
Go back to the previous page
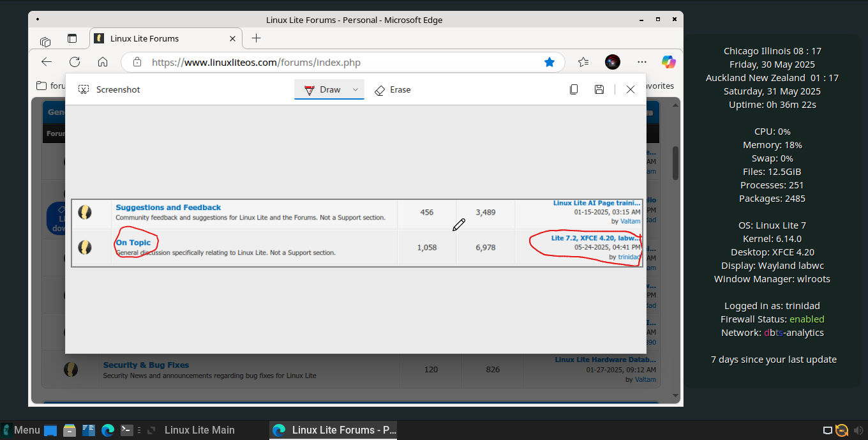[47, 62]
